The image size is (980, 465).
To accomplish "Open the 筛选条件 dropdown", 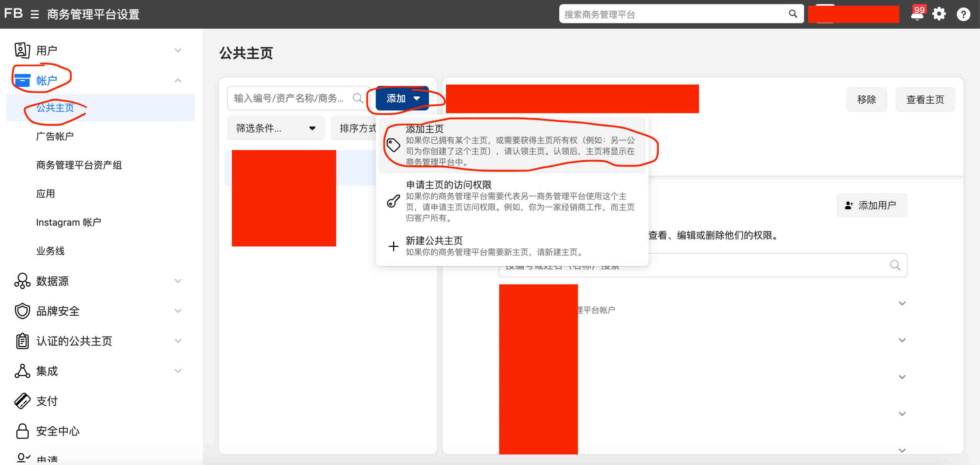I will tap(276, 128).
